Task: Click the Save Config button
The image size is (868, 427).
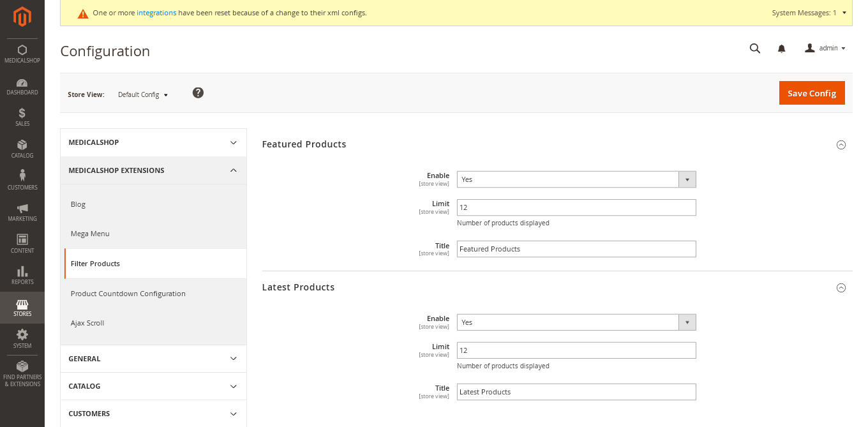Action: 812,93
